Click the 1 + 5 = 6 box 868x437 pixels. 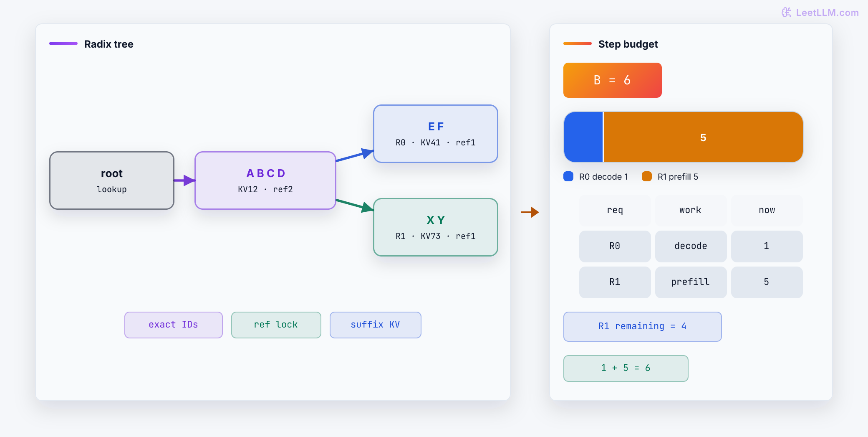(626, 368)
